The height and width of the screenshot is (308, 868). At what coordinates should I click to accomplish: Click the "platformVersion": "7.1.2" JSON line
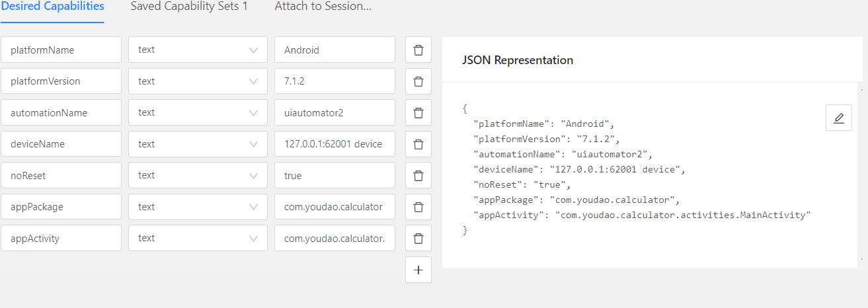click(x=547, y=139)
